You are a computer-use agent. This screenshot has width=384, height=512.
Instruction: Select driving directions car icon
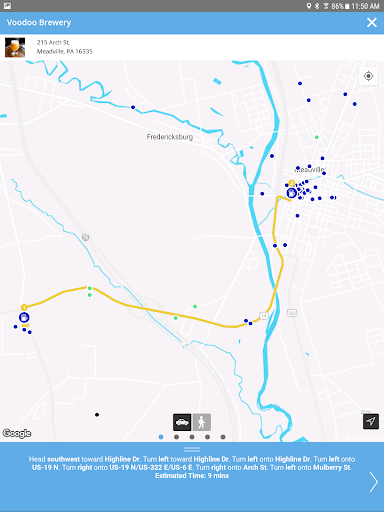click(x=182, y=422)
